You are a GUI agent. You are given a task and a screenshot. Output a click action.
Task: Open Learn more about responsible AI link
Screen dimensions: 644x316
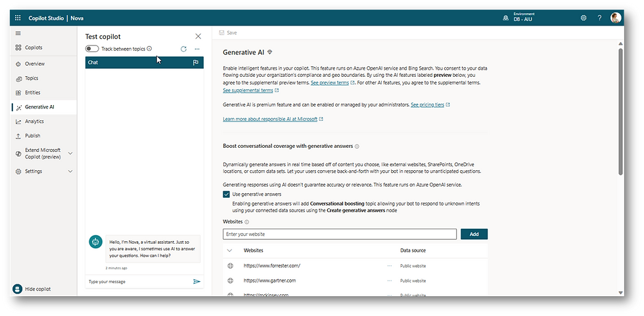270,119
